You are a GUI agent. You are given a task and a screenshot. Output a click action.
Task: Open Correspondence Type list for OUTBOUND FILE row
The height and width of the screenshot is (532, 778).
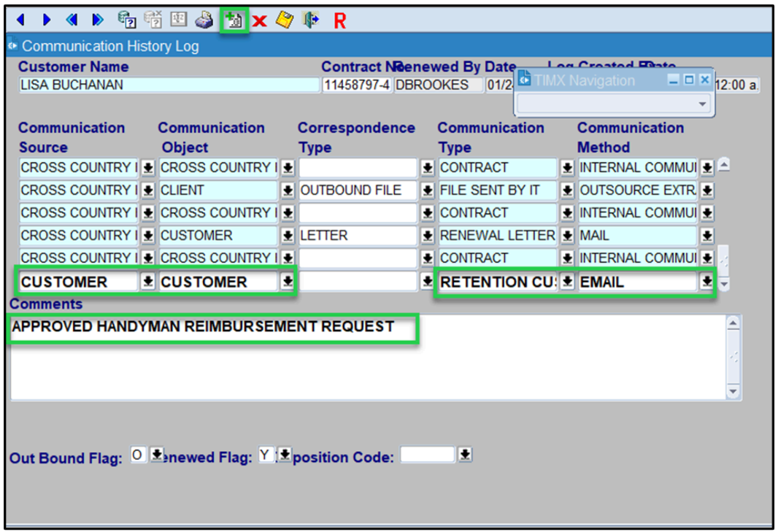pos(427,190)
